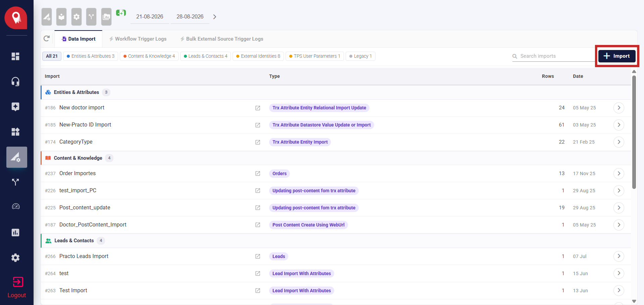Select the Legacy 1 filter chip
The image size is (644, 305).
(x=360, y=56)
